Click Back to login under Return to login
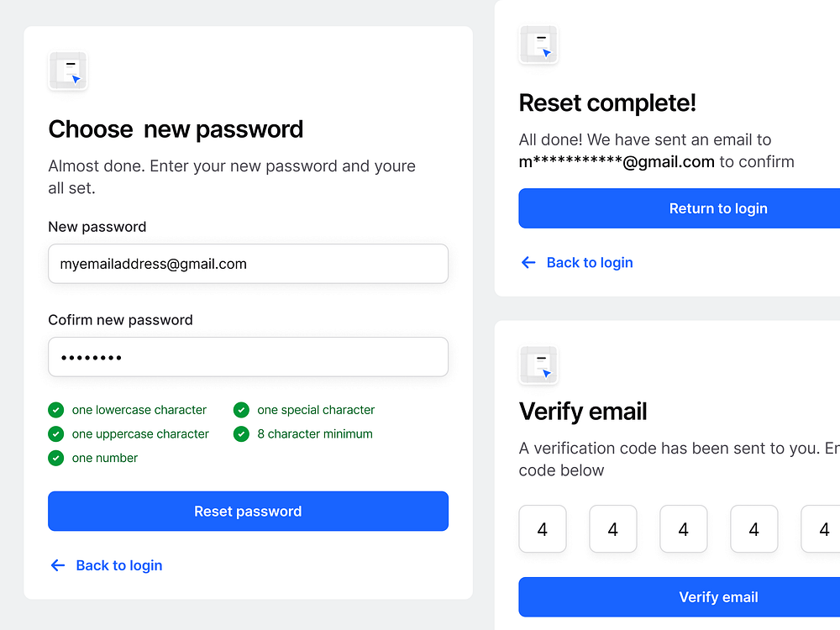The image size is (840, 630). click(590, 262)
